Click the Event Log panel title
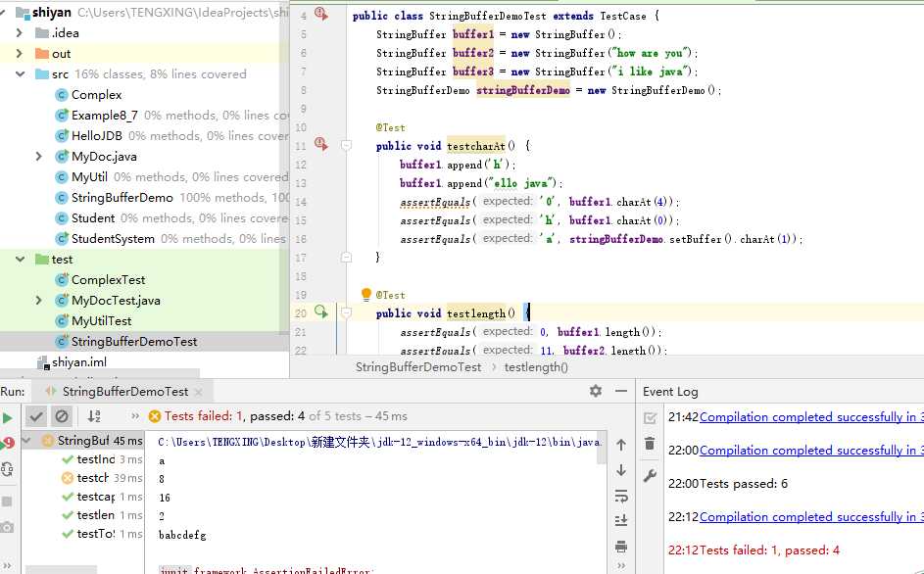This screenshot has height=574, width=924. (670, 391)
